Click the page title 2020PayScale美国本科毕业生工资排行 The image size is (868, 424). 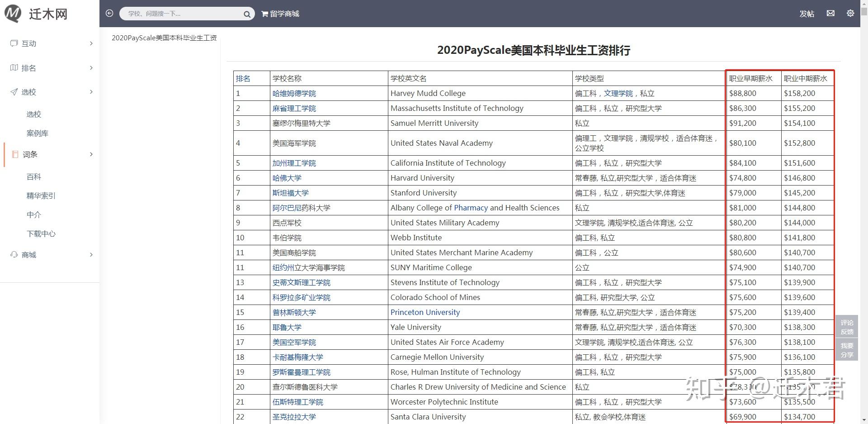point(534,50)
